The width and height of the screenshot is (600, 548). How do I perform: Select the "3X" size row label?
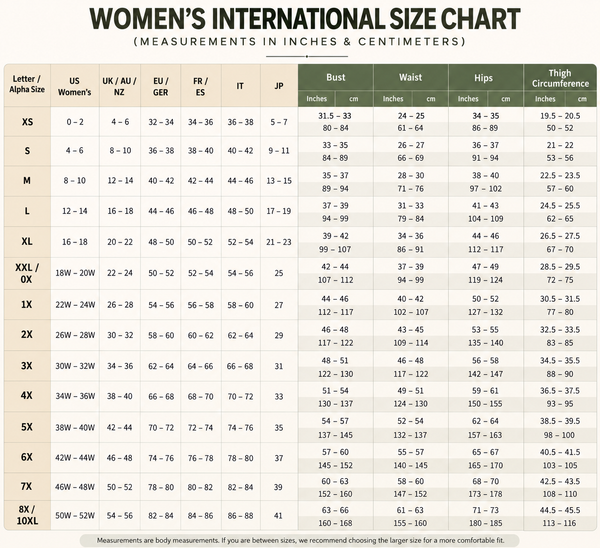pos(26,366)
